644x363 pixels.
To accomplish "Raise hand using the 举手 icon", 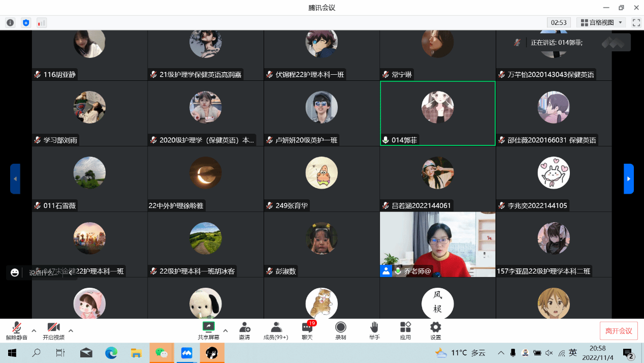I will pos(374,330).
